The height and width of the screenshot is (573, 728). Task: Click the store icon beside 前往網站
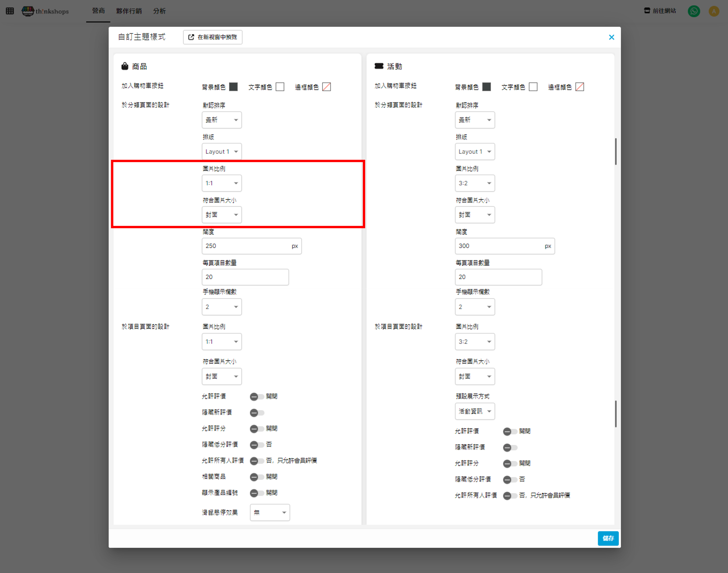tap(647, 11)
